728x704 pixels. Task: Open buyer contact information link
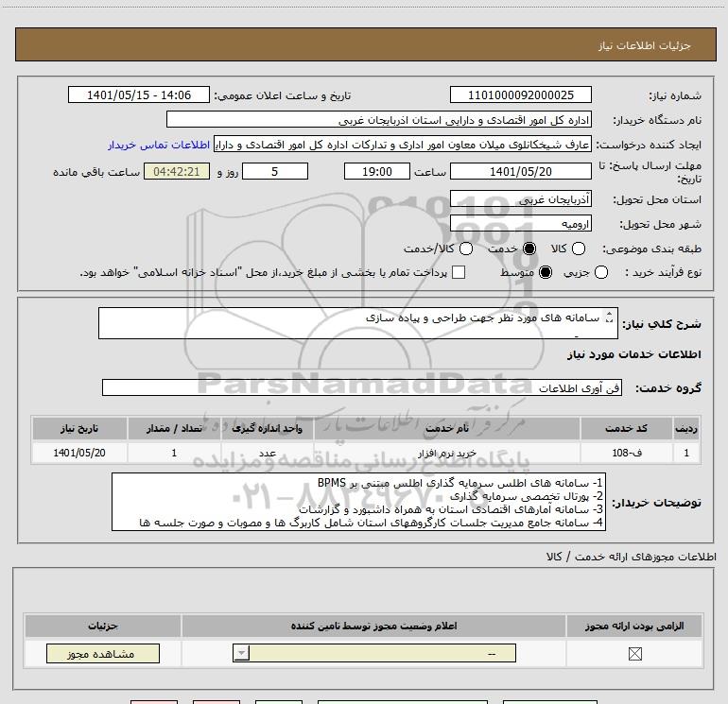tap(159, 145)
